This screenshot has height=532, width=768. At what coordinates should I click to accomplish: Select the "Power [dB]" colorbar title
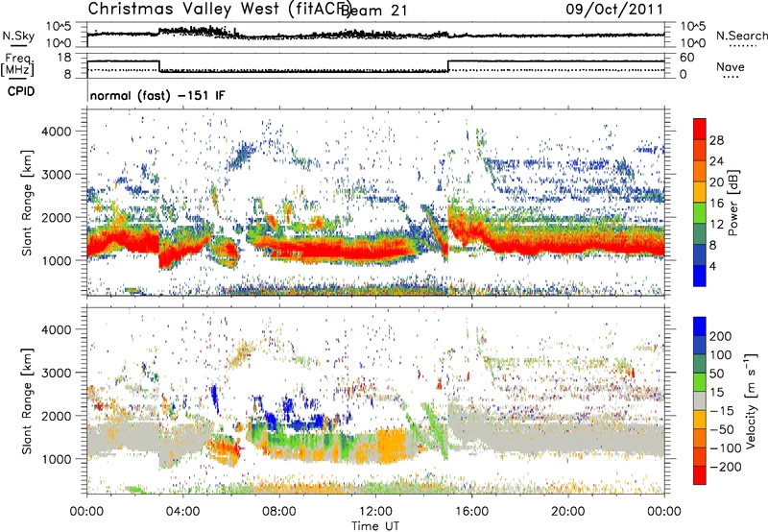coord(732,203)
